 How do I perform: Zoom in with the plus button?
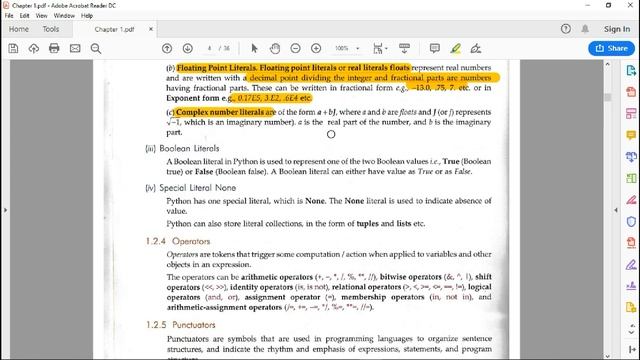click(x=316, y=49)
